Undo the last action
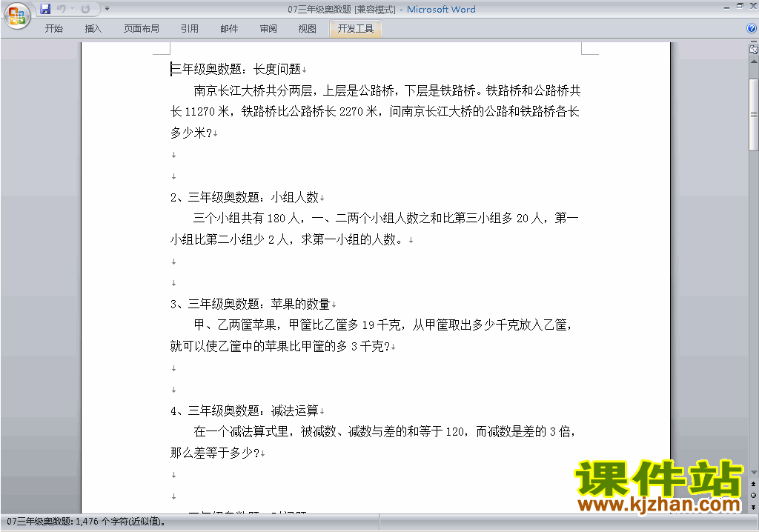This screenshot has height=532, width=759. tap(61, 9)
